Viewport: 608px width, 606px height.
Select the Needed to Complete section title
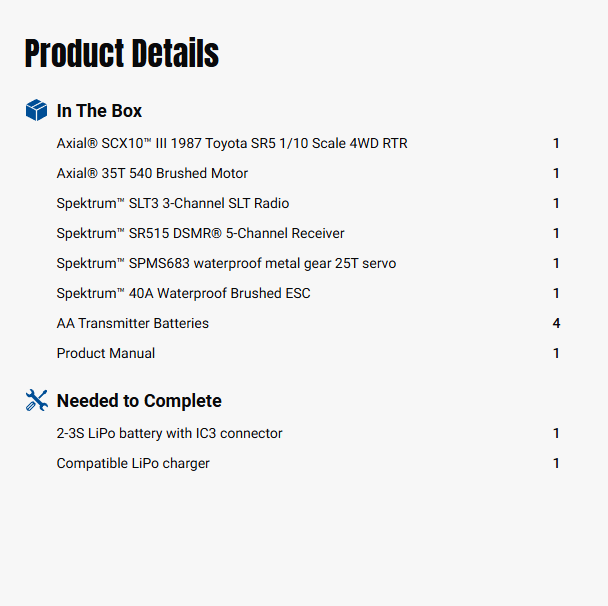tap(139, 401)
